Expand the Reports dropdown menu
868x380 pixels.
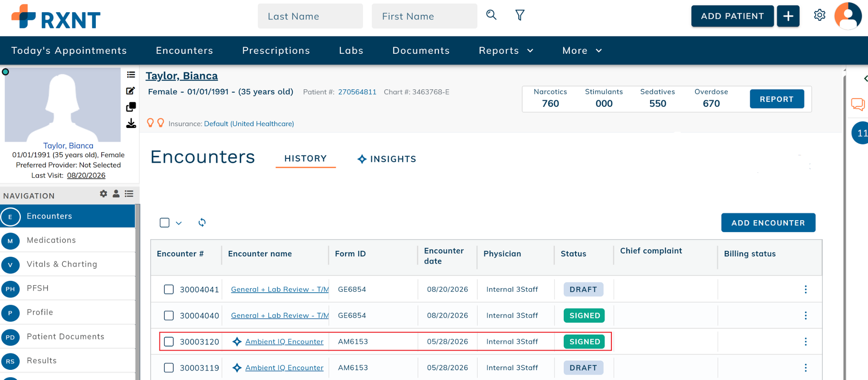506,50
